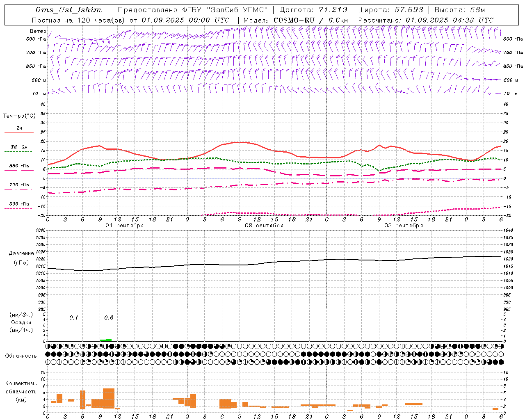Click the 02 сентября date label
The width and height of the screenshot is (525, 420).
(x=264, y=226)
